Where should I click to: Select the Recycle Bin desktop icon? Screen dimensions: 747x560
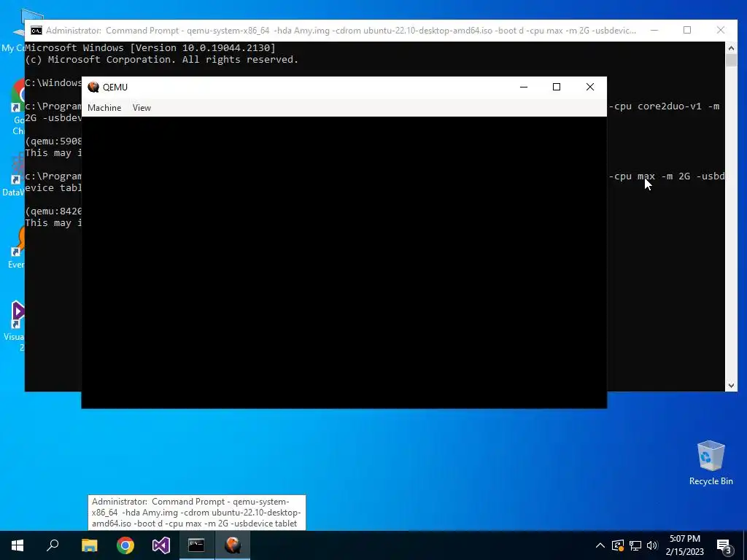pyautogui.click(x=711, y=463)
